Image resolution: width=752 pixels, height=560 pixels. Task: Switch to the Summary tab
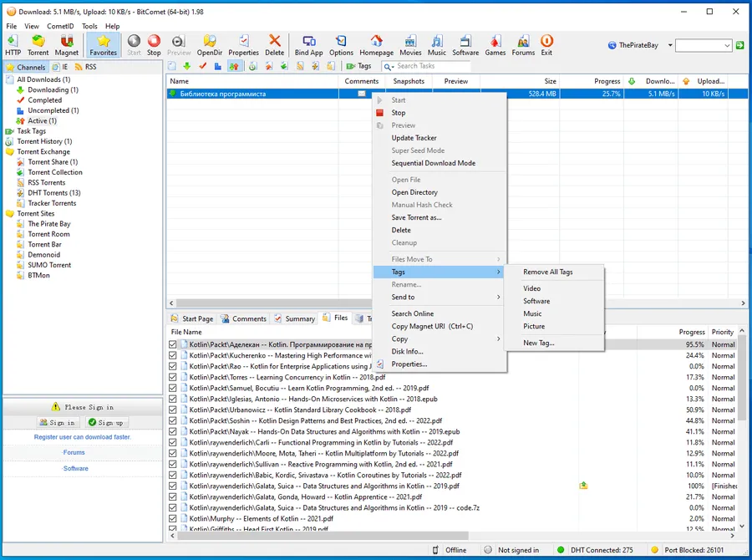pyautogui.click(x=294, y=318)
